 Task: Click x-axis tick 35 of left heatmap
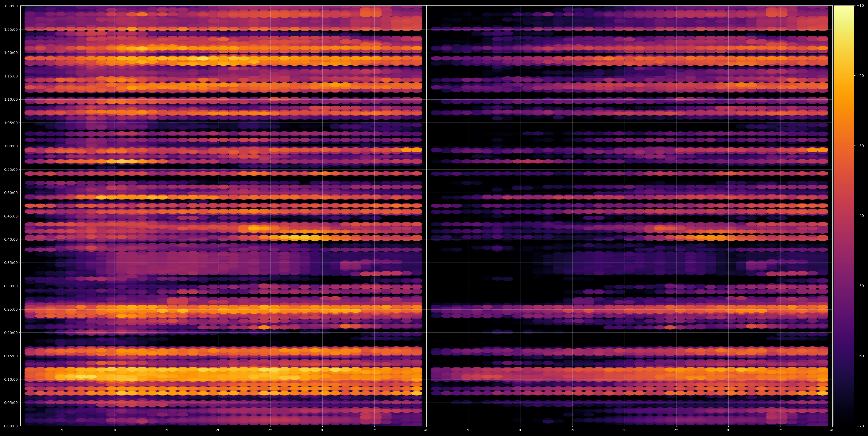click(x=374, y=430)
